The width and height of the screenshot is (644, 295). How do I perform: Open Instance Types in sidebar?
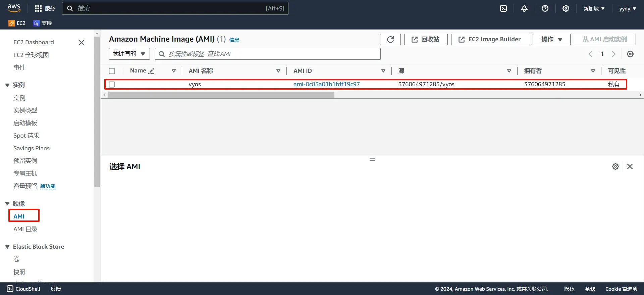25,110
